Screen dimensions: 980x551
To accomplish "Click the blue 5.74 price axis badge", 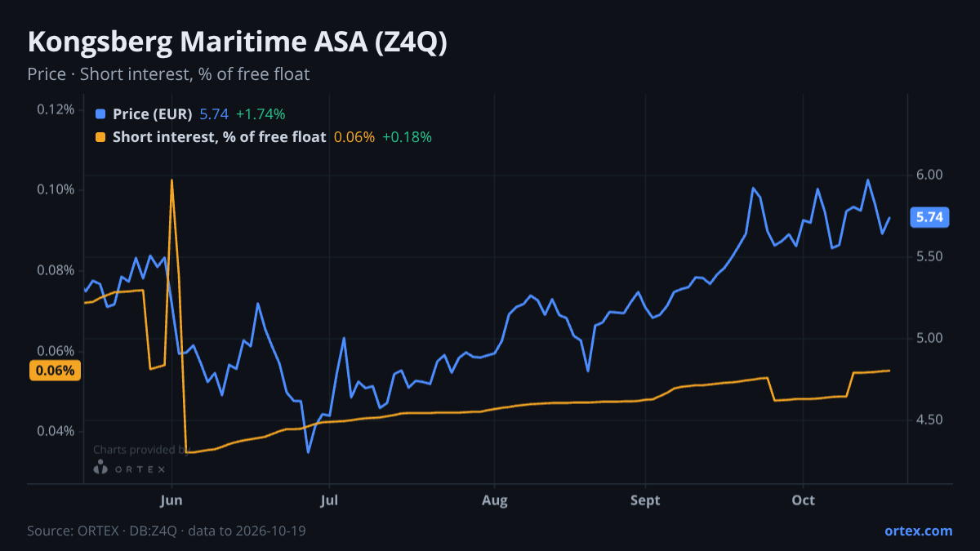I will [929, 217].
